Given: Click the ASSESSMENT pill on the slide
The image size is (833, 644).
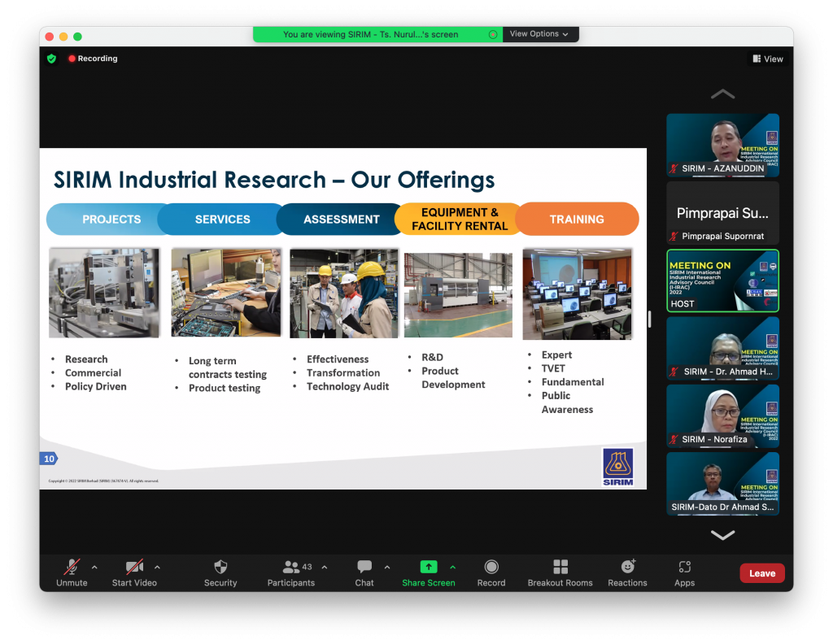Looking at the screenshot, I should (341, 219).
